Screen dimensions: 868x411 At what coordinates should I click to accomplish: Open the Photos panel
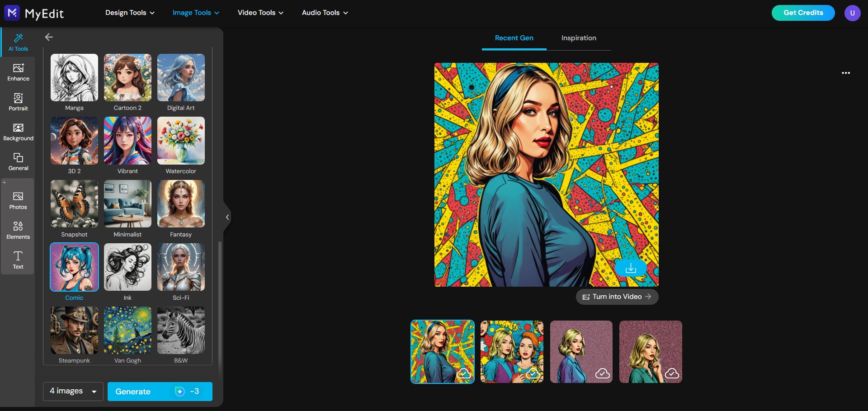click(18, 200)
